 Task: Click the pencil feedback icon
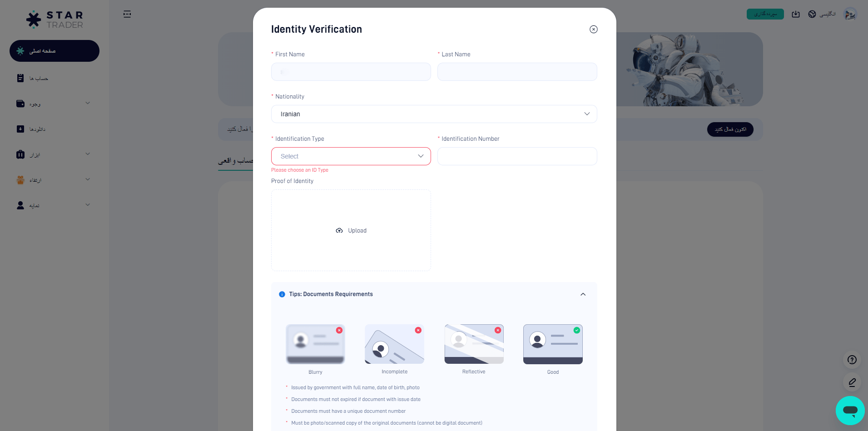(852, 382)
